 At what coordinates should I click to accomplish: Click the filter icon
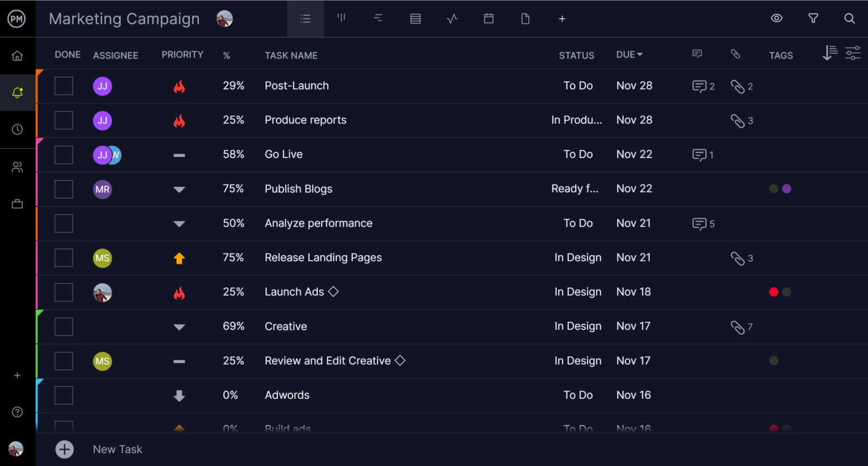[x=813, y=18]
